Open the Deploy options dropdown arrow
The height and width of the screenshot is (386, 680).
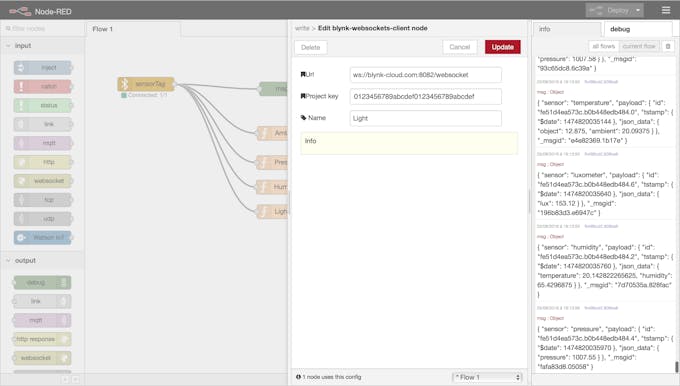tap(638, 10)
